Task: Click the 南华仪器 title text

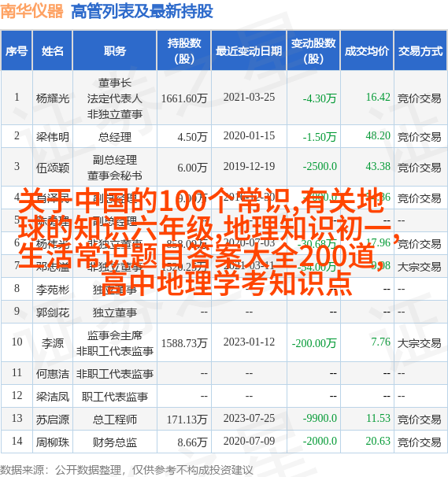Action: click(x=32, y=12)
